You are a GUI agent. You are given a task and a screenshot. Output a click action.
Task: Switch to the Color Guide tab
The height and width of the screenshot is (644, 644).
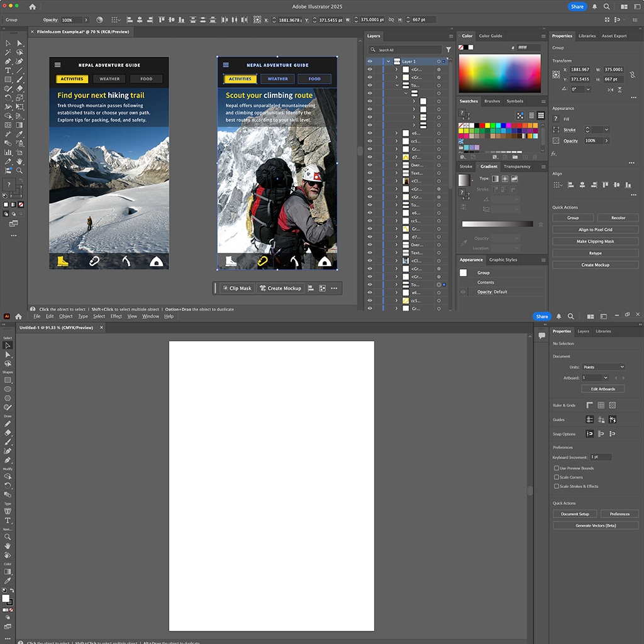pyautogui.click(x=491, y=36)
